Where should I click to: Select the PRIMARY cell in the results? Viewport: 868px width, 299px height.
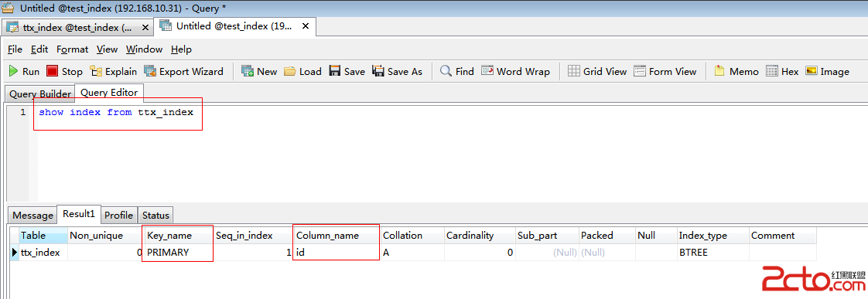tap(178, 253)
